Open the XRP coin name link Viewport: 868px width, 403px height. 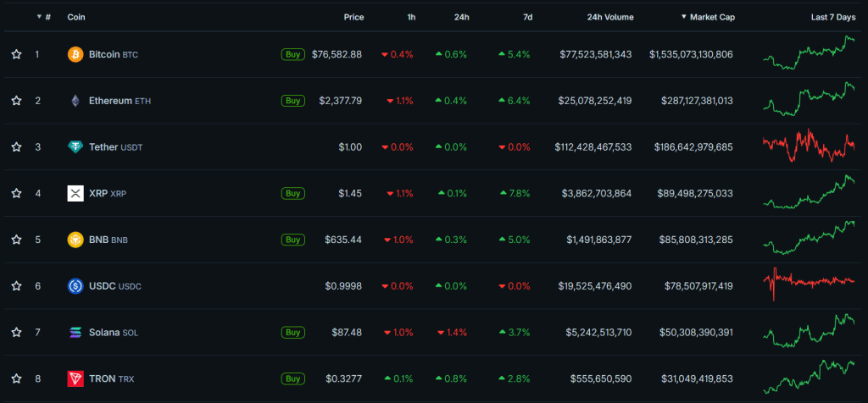(108, 194)
